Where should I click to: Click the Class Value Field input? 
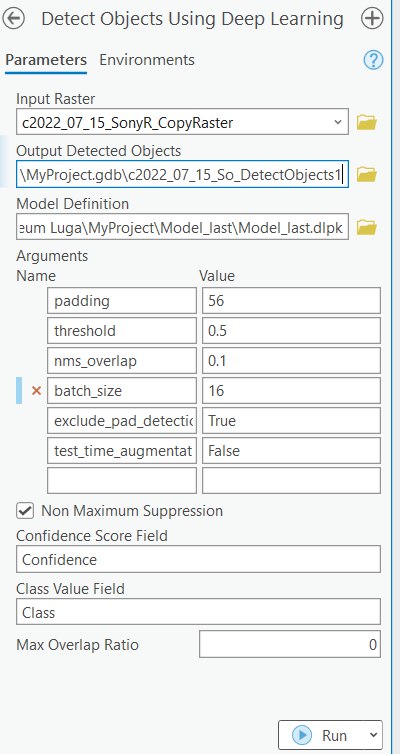tap(198, 612)
